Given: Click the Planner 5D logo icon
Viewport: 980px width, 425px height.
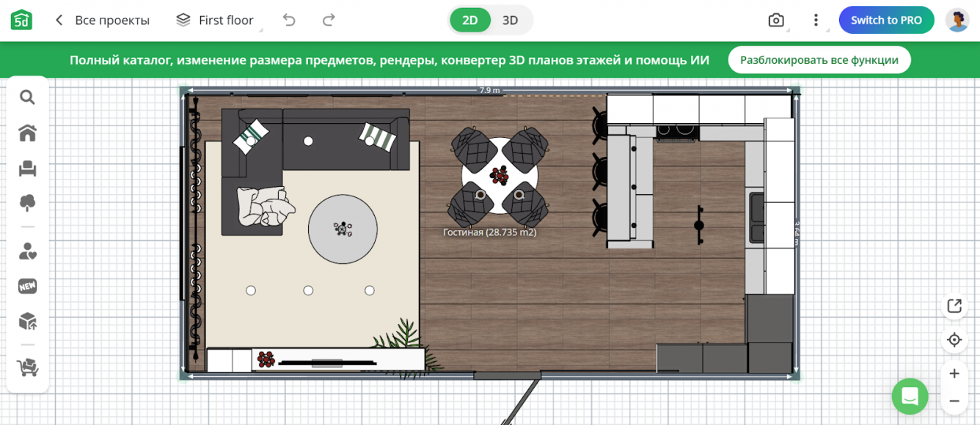Looking at the screenshot, I should click(x=21, y=20).
